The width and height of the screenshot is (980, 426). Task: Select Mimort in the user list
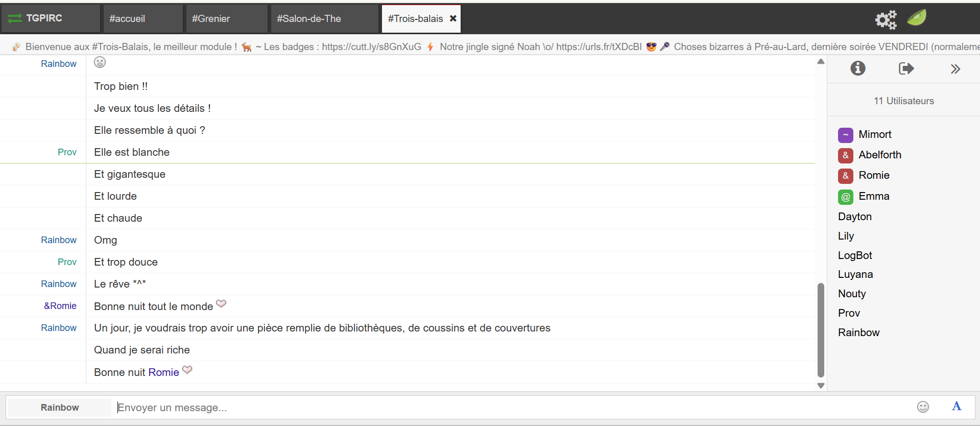coord(875,134)
